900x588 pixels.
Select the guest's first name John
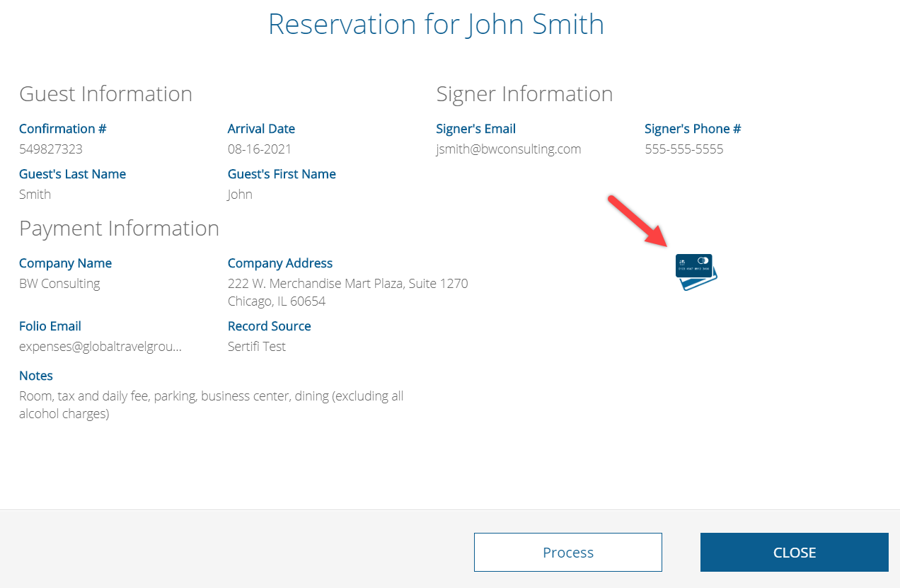pos(240,195)
